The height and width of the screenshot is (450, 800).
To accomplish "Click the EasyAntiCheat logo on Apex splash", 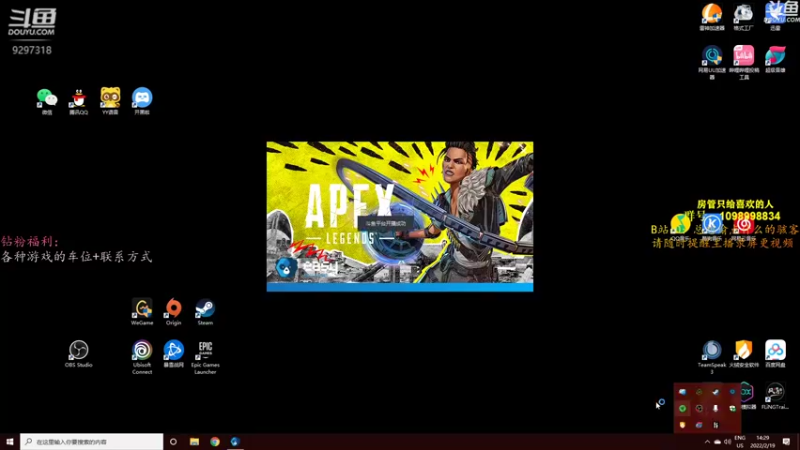I will pos(308,267).
